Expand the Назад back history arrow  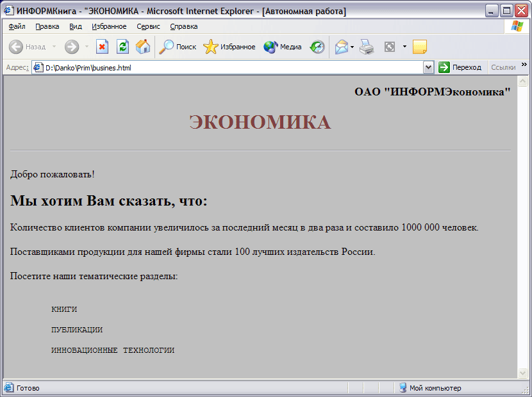point(54,47)
